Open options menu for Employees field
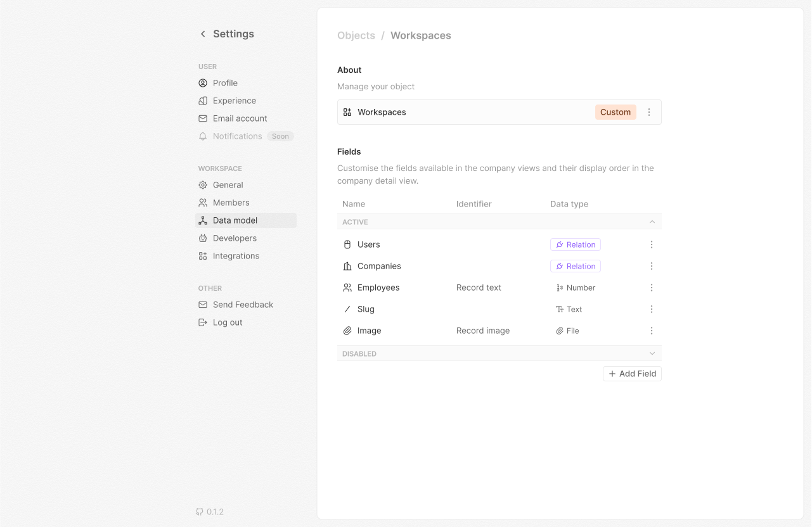The height and width of the screenshot is (527, 812). (651, 288)
